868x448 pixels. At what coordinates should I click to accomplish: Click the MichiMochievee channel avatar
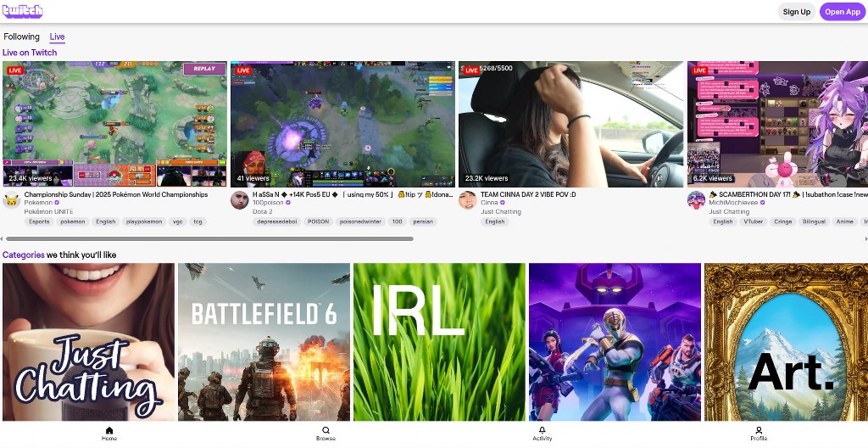(697, 200)
